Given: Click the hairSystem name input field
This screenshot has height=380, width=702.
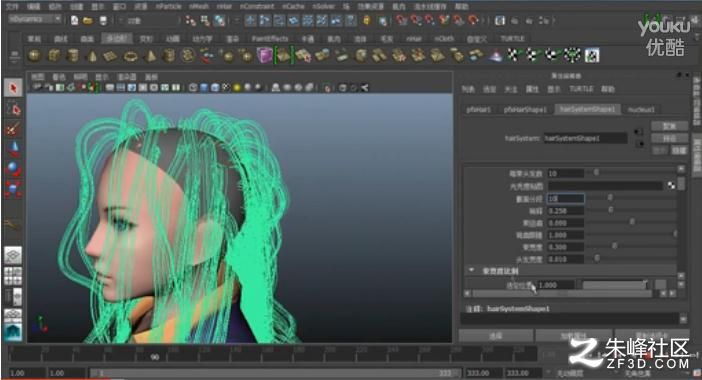Looking at the screenshot, I should point(585,138).
